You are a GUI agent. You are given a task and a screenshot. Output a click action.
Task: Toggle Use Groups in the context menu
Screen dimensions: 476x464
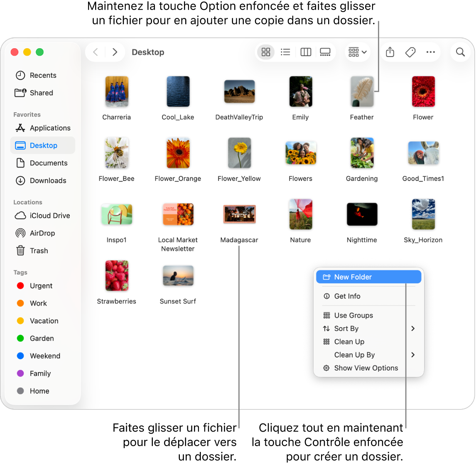pyautogui.click(x=353, y=315)
